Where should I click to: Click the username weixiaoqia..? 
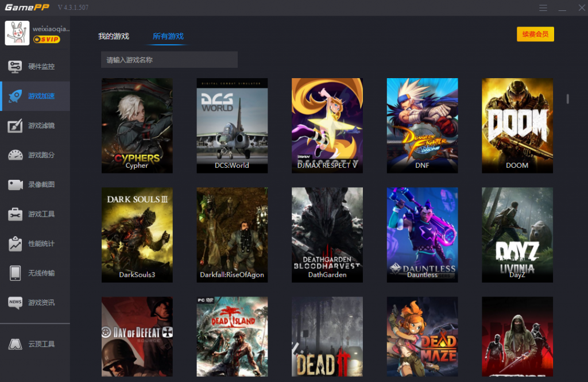[51, 29]
